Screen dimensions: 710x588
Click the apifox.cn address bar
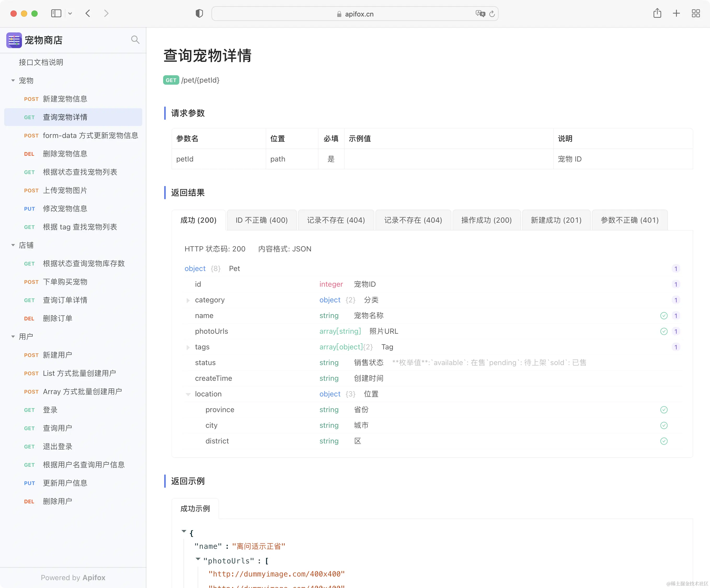click(359, 14)
